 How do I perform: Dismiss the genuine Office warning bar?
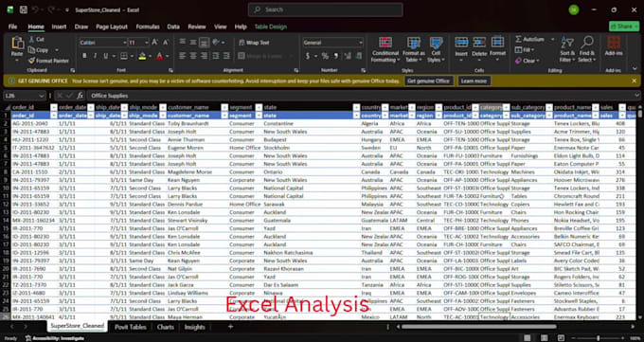[x=635, y=81]
